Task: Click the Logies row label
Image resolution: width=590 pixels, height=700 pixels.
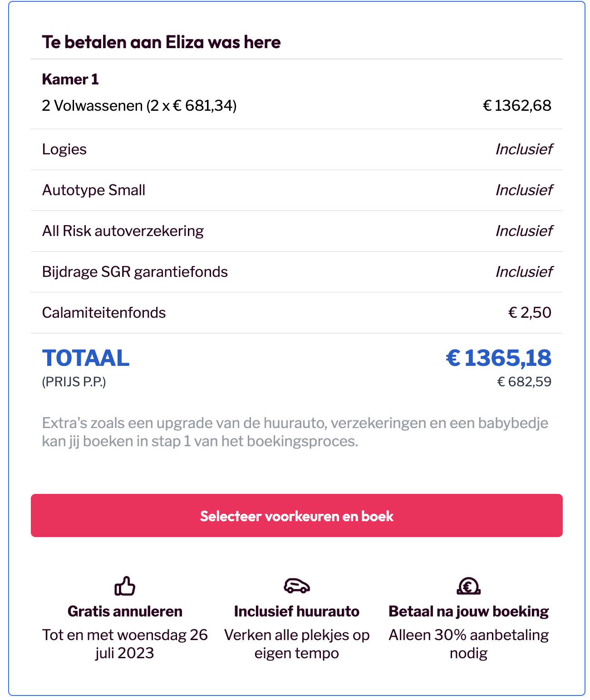Action: click(64, 149)
